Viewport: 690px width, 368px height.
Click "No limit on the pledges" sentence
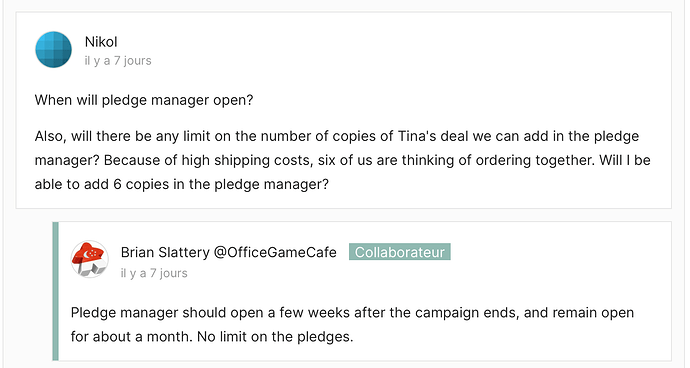275,337
